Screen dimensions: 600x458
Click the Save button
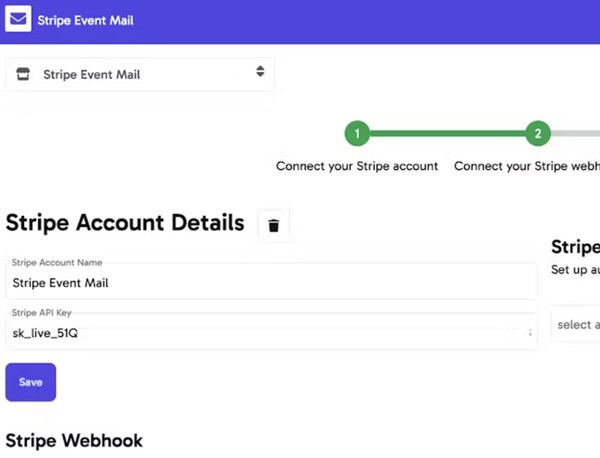[x=30, y=382]
